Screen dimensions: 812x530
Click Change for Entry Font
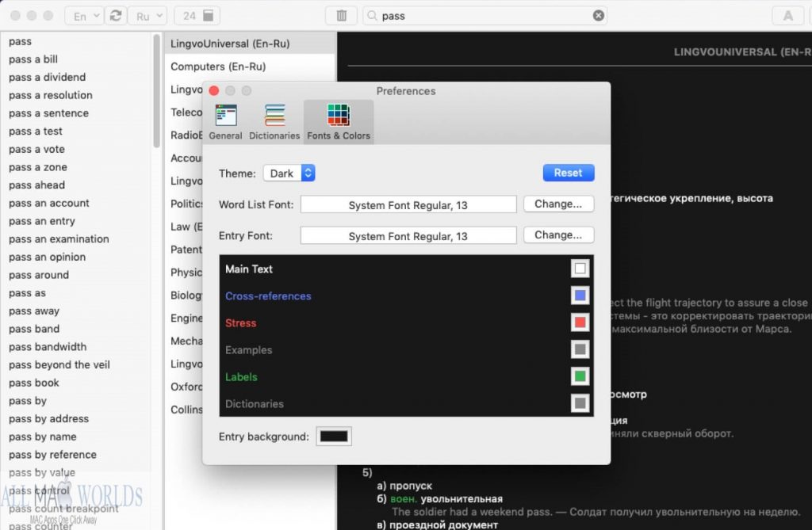tap(558, 235)
